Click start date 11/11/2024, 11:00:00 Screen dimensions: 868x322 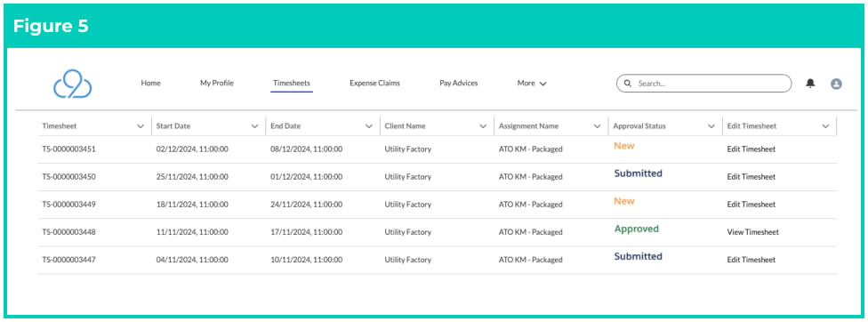[x=192, y=232]
